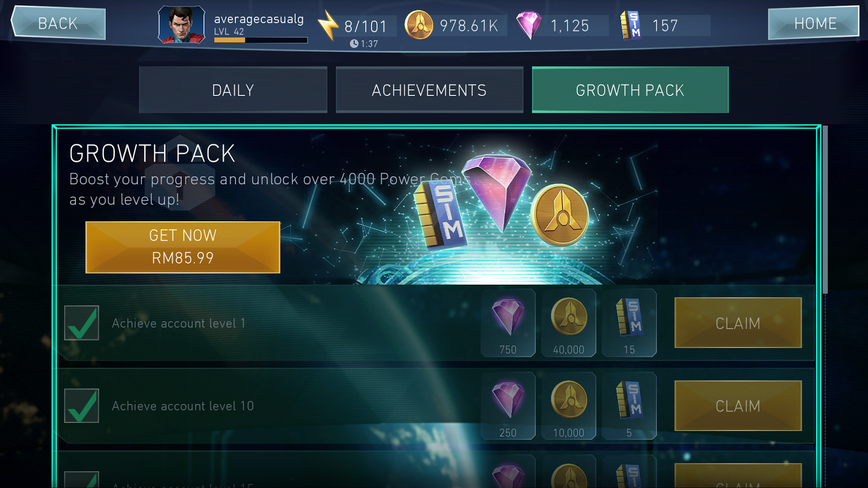868x488 pixels.
Task: Claim the account level 1 reward
Action: tap(738, 323)
